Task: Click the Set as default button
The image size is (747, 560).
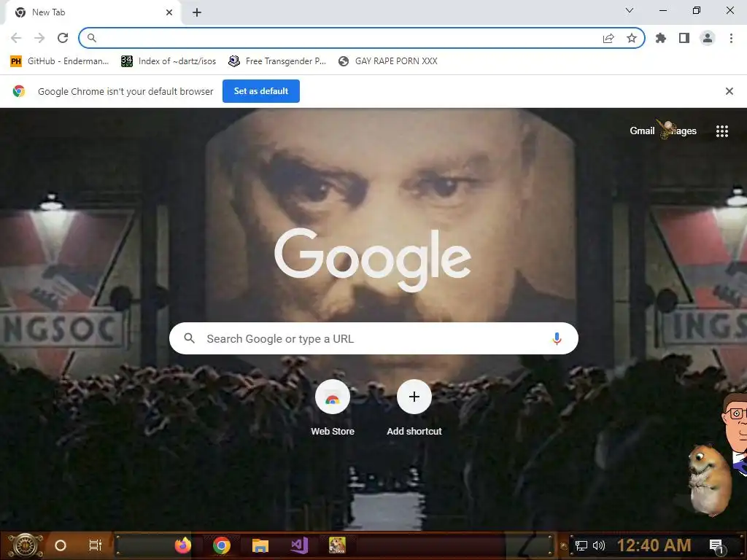Action: point(261,91)
